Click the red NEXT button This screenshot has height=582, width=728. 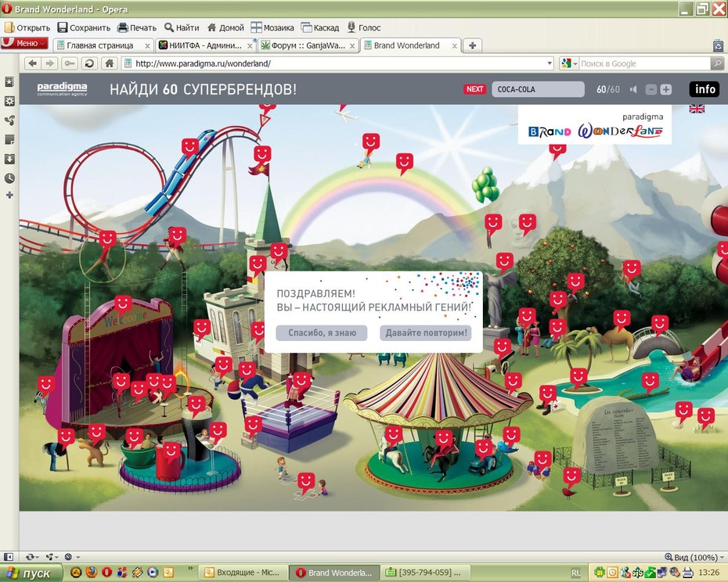pyautogui.click(x=474, y=89)
